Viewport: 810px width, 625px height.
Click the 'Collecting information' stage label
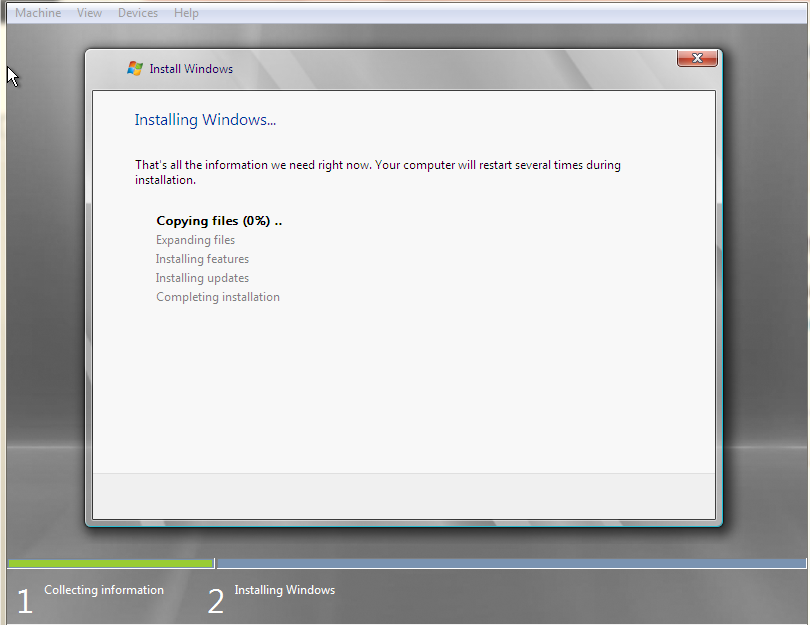tap(104, 590)
